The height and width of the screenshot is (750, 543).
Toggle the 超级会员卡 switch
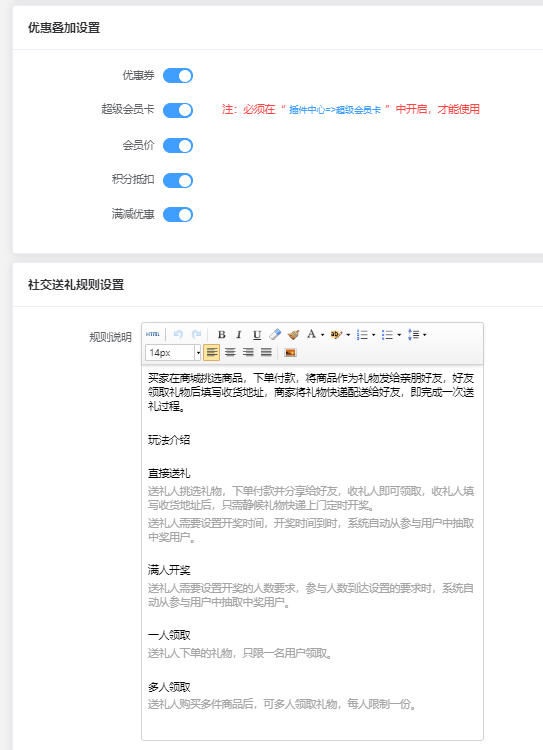(x=178, y=110)
